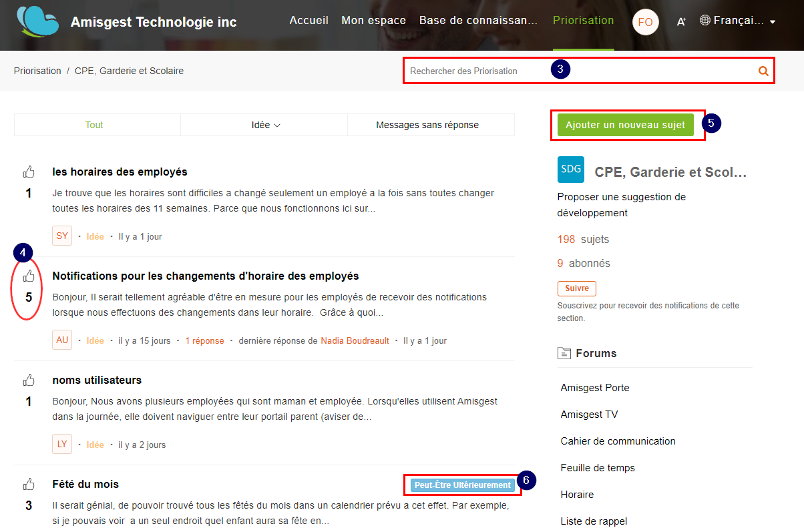Open Nadia Boudreault profile link
Image resolution: width=804 pixels, height=532 pixels.
pyautogui.click(x=355, y=340)
